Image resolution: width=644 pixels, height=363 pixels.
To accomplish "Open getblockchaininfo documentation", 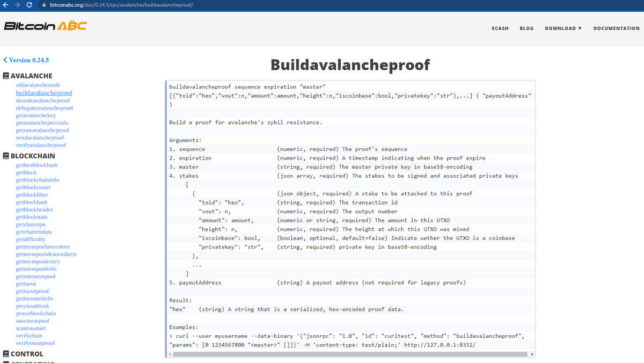I will pyautogui.click(x=38, y=180).
